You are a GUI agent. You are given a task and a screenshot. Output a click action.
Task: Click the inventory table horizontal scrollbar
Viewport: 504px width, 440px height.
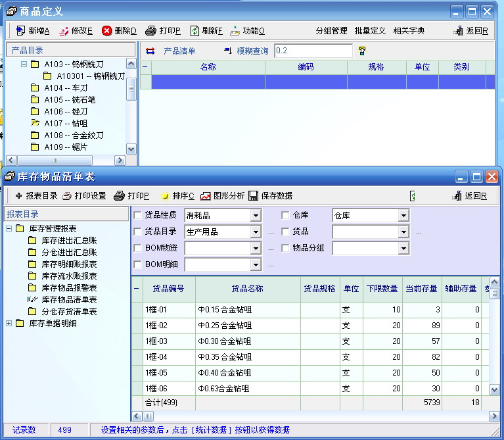tap(315, 416)
